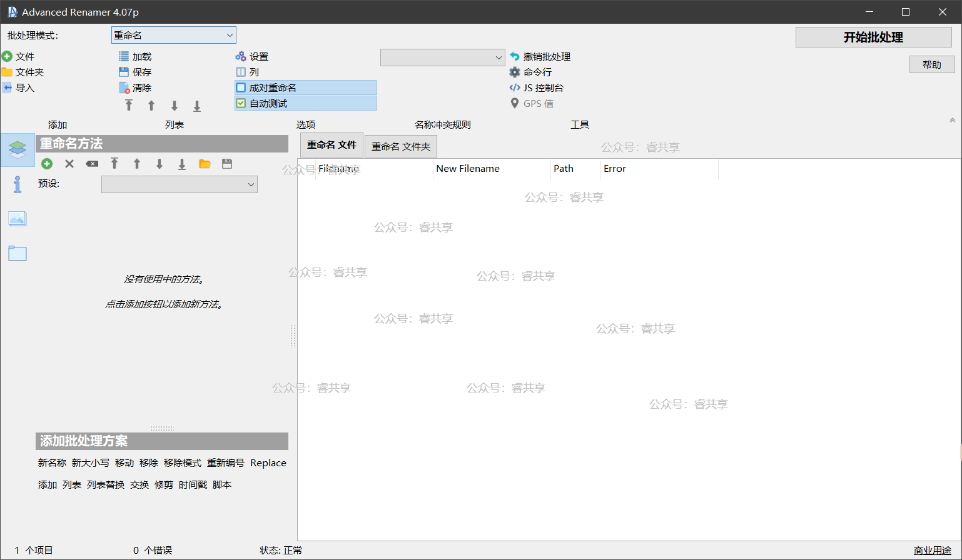The width and height of the screenshot is (962, 560).
Task: Add the 脚本 method
Action: tap(222, 485)
